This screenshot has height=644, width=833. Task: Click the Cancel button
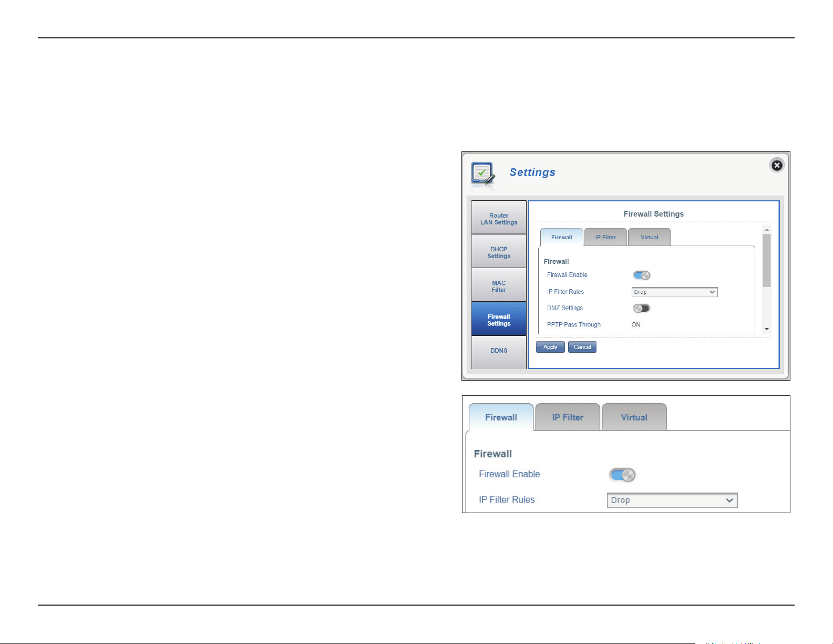[582, 347]
